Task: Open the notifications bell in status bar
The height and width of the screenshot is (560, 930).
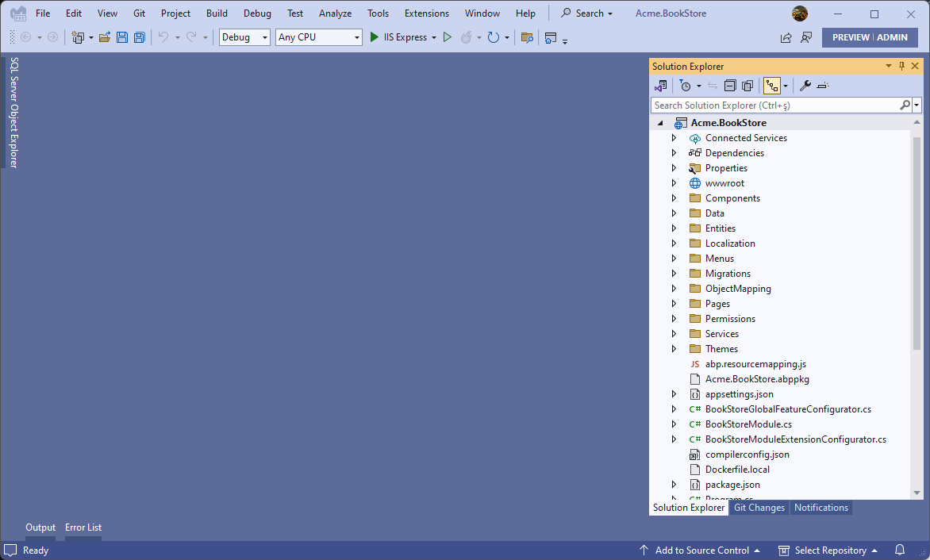Action: coord(900,550)
